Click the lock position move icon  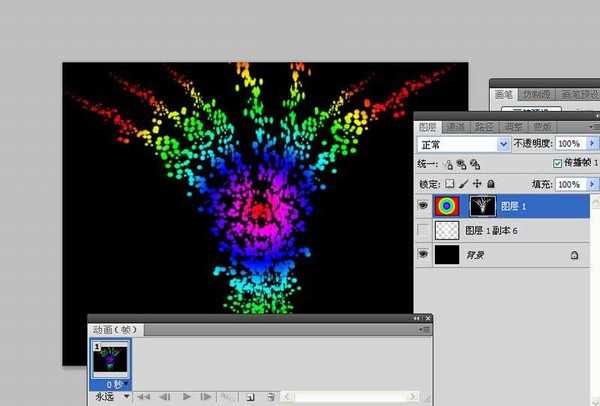pyautogui.click(x=476, y=185)
